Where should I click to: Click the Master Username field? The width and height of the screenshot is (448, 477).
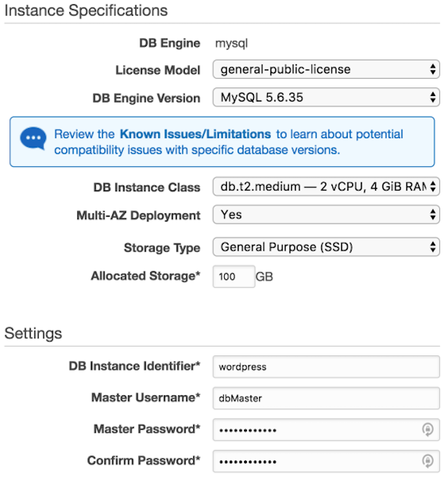pos(326,398)
